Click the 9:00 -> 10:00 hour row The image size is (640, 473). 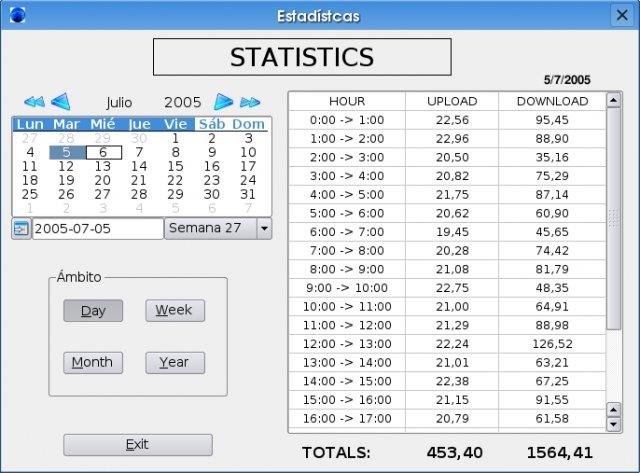point(447,288)
